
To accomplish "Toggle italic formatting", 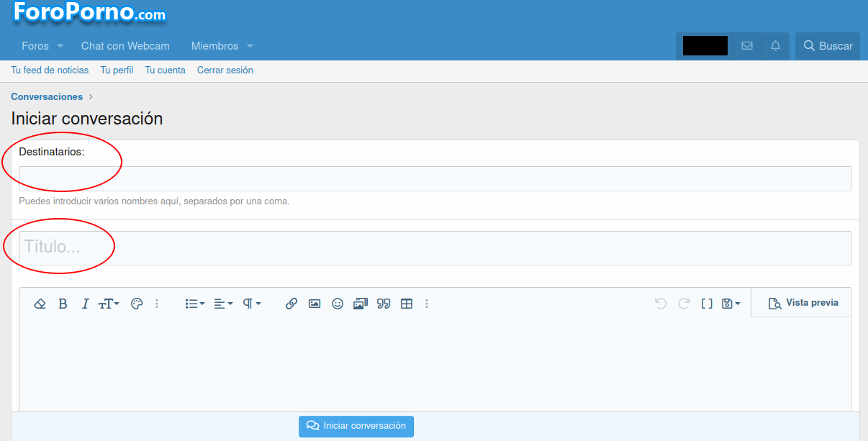I will [85, 304].
